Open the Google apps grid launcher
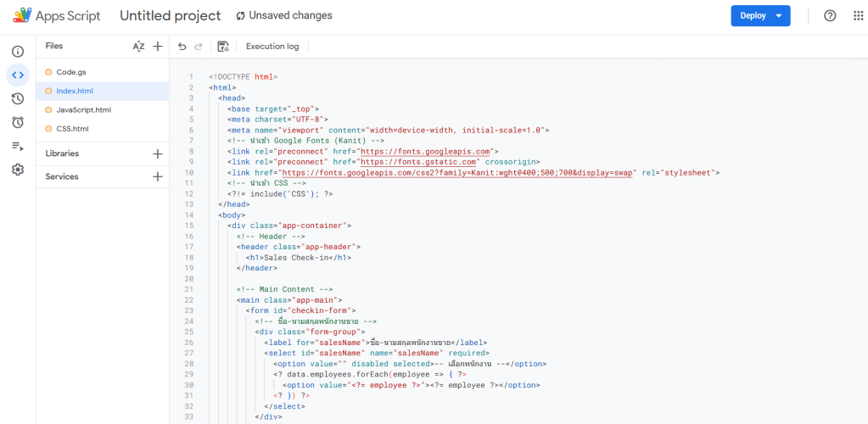 (858, 16)
